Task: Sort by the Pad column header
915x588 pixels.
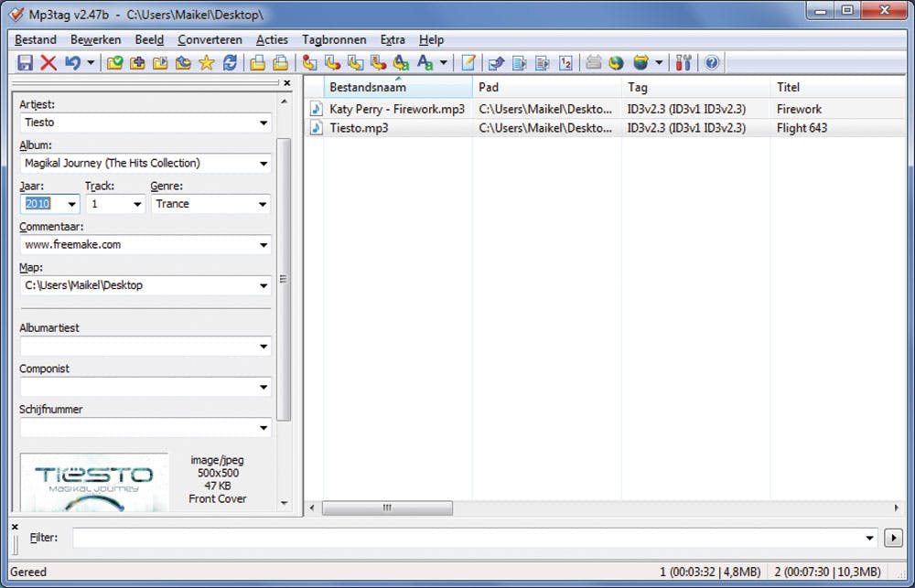Action: pyautogui.click(x=547, y=88)
